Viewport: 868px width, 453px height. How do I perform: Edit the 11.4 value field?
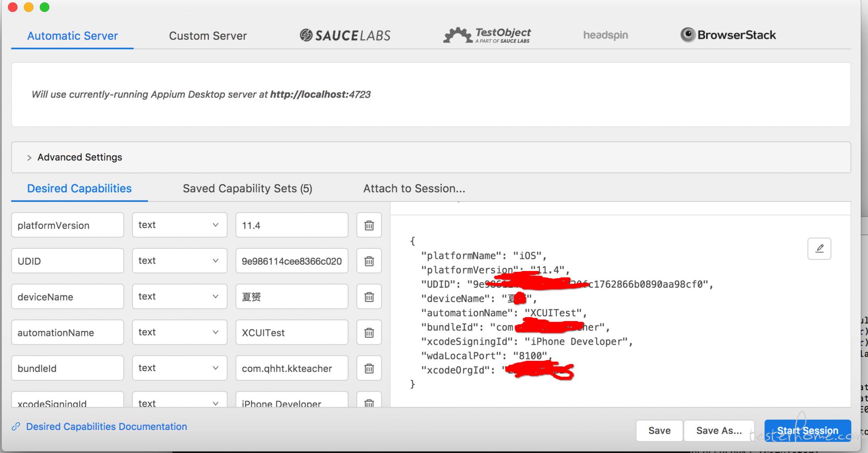(x=292, y=225)
